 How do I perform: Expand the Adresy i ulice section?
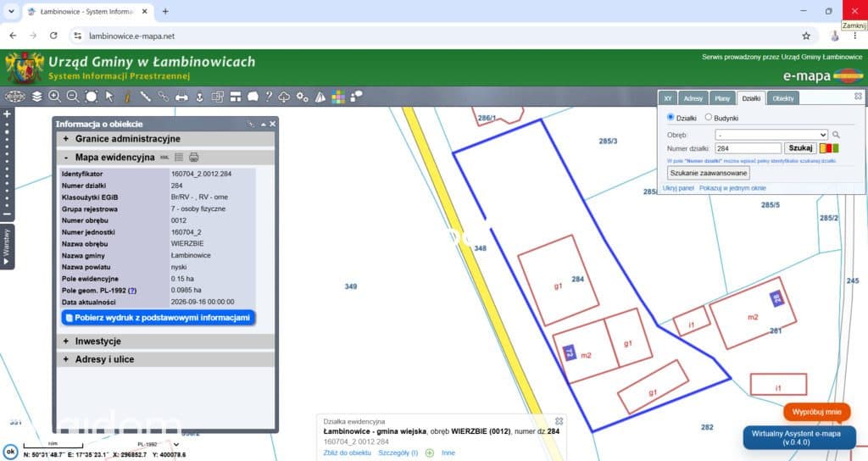click(x=165, y=359)
